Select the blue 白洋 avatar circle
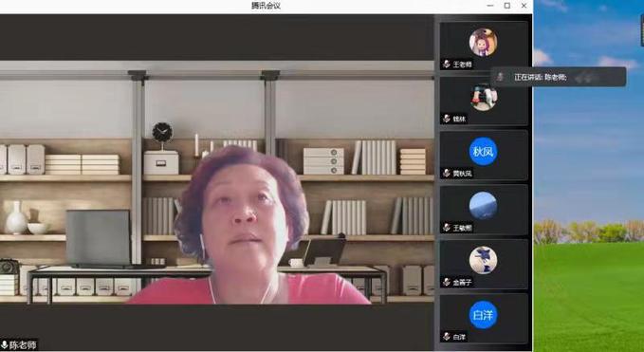 coord(483,315)
